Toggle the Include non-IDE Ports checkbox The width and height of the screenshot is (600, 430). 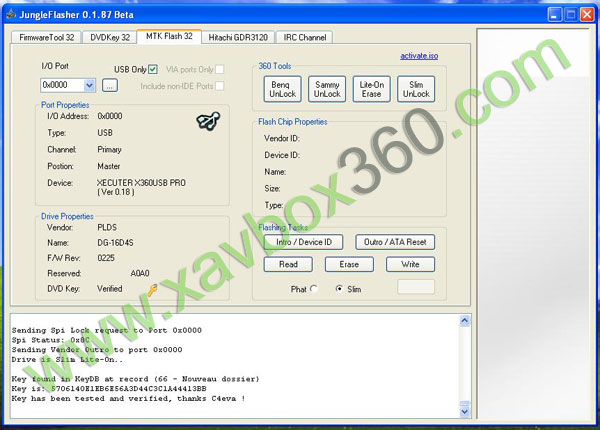(220, 86)
